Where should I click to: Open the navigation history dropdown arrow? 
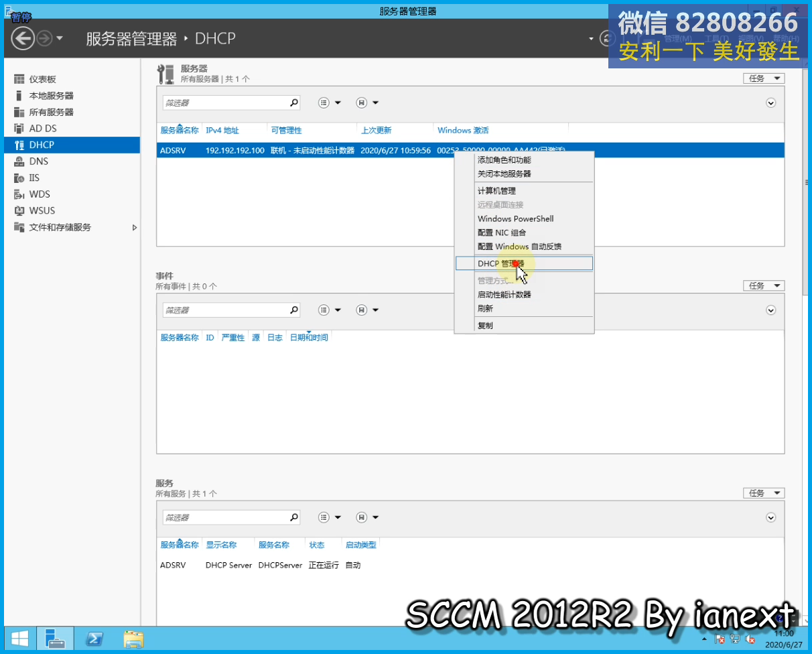(60, 38)
